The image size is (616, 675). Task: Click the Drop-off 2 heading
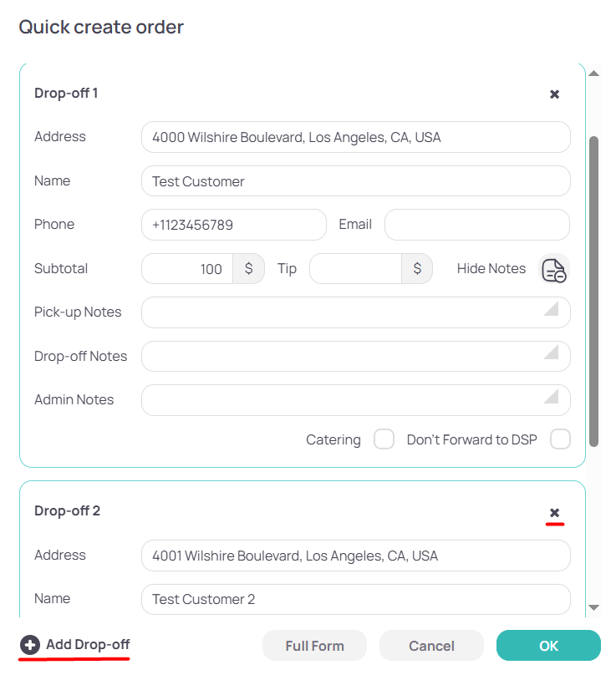[67, 510]
